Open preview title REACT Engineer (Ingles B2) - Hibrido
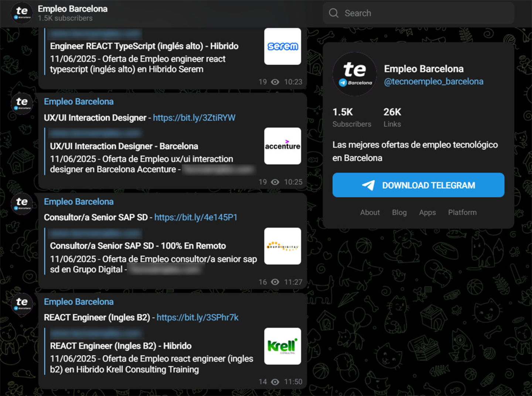 pyautogui.click(x=121, y=346)
